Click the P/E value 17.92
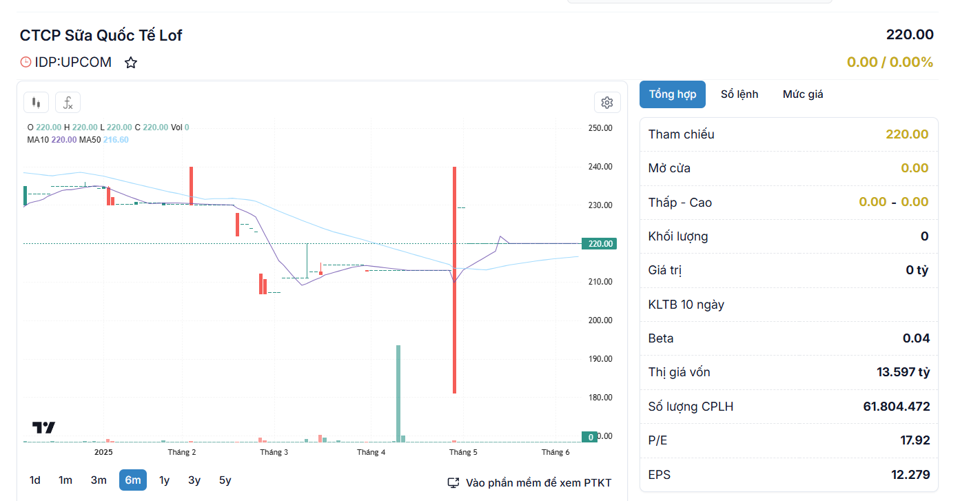 point(915,440)
